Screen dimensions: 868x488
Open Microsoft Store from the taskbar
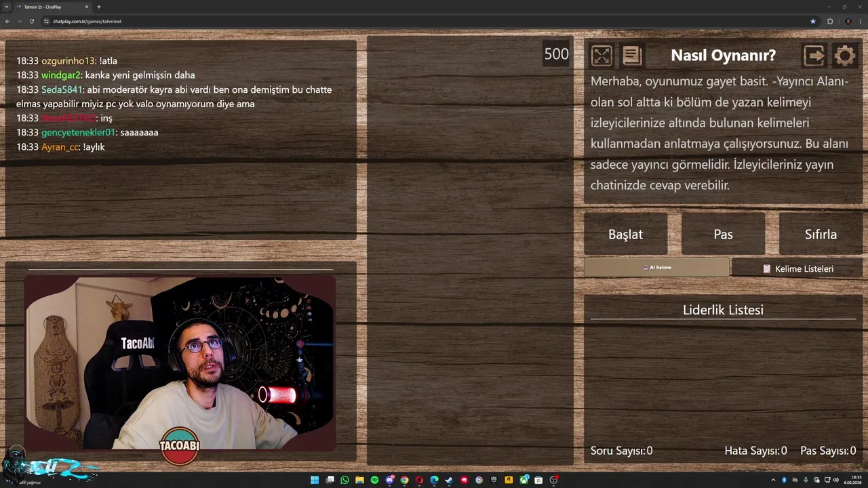pos(538,480)
